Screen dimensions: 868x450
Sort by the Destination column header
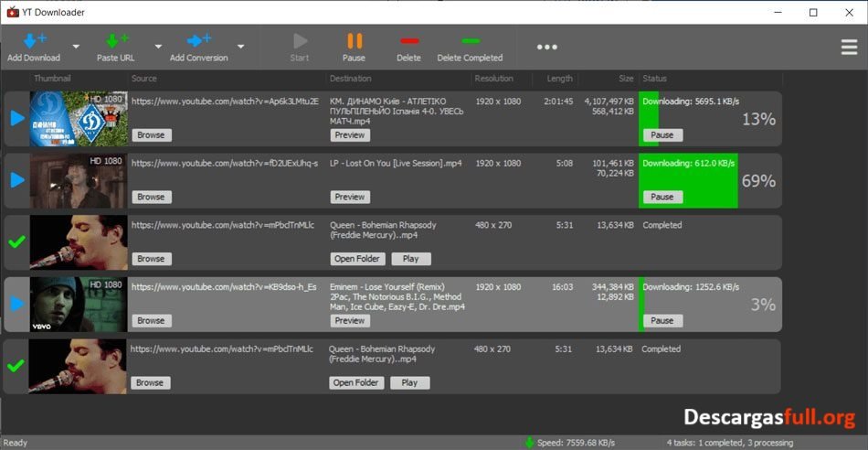click(x=351, y=79)
